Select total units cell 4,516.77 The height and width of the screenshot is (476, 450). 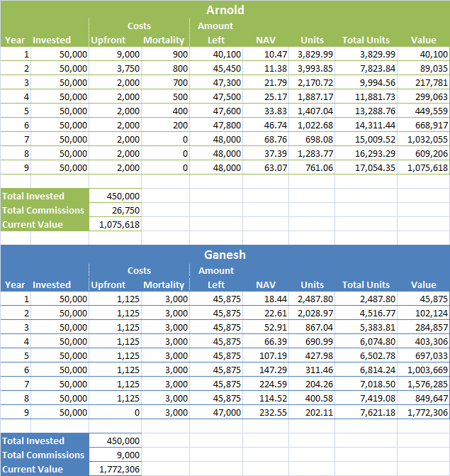coord(378,313)
